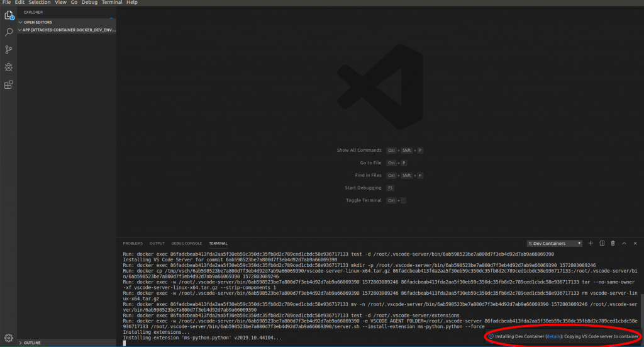Open the Debug menu

click(89, 3)
